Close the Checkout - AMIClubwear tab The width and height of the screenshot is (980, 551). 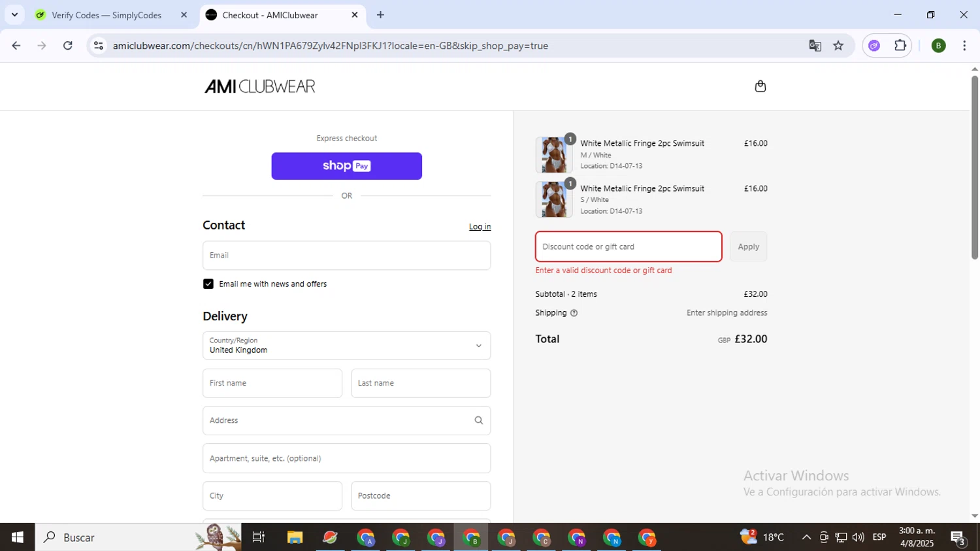tap(355, 14)
